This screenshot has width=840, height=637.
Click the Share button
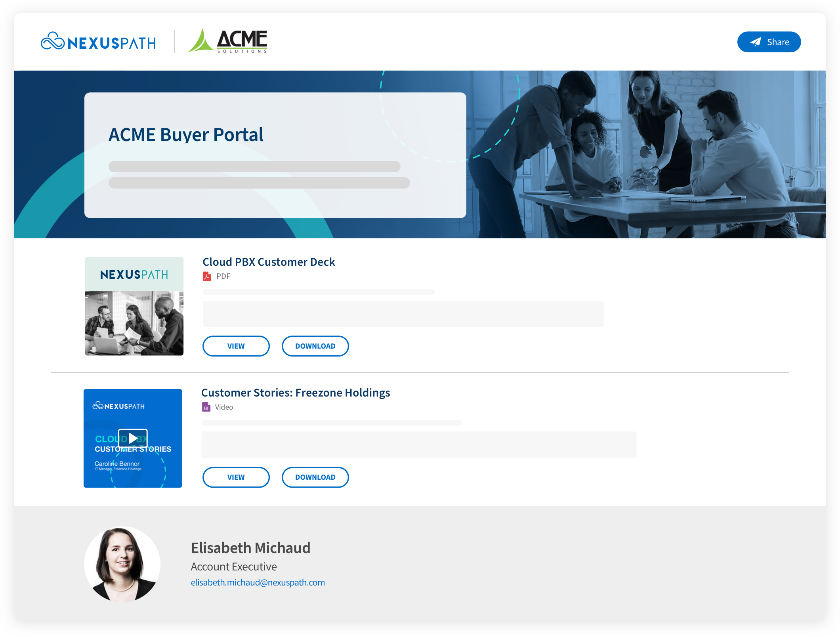coord(769,42)
